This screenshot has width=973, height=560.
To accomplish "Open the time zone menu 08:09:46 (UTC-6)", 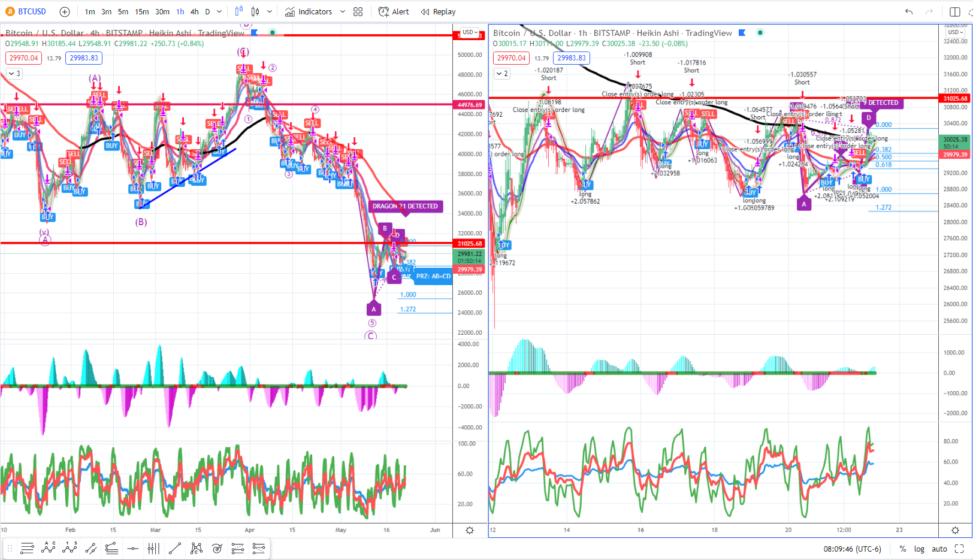I will click(x=852, y=549).
